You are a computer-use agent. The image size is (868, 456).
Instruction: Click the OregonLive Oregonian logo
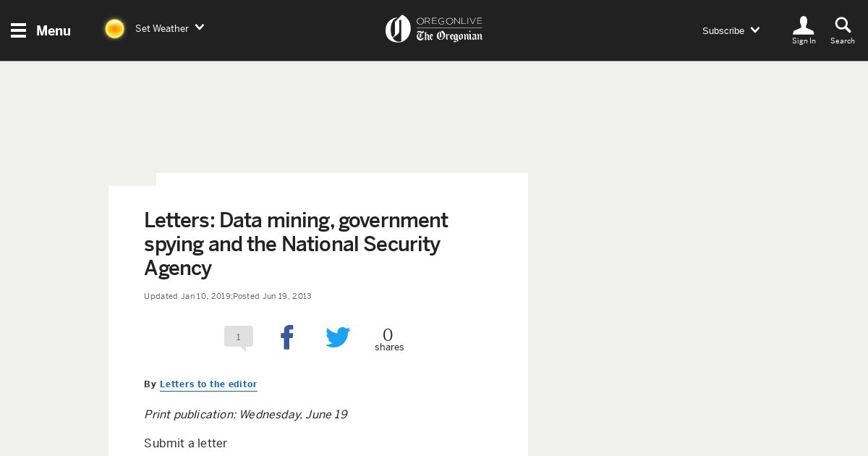[x=434, y=29]
